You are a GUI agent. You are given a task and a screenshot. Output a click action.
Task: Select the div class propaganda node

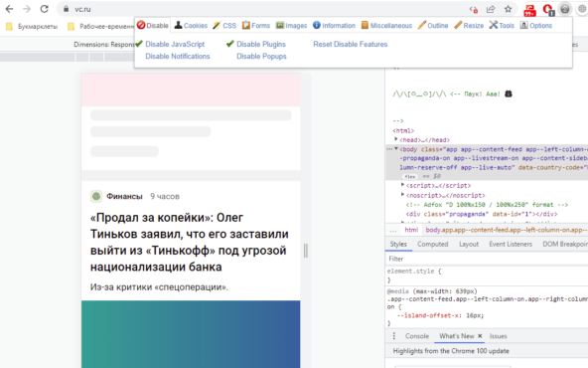[x=482, y=214]
